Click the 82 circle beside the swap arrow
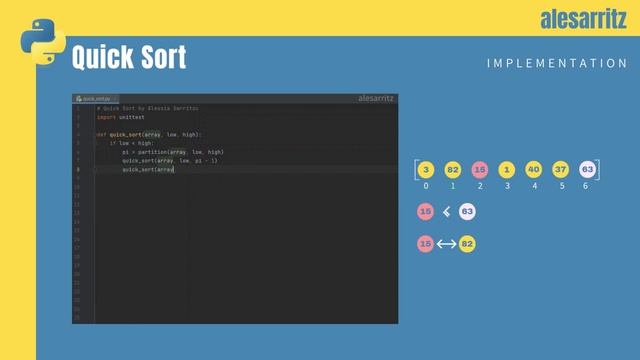This screenshot has width=640, height=360. point(467,244)
